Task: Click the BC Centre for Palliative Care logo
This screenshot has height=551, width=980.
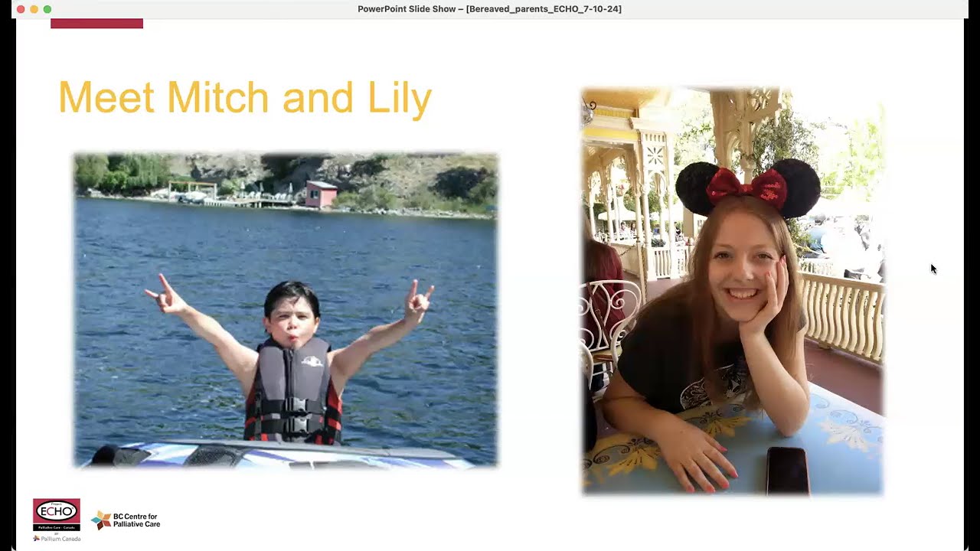Action: coord(126,520)
